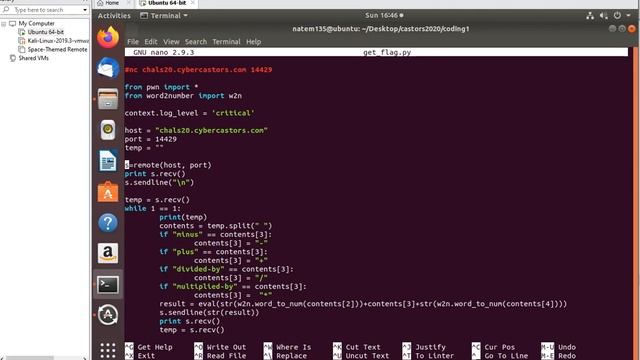
Task: Collapse the My Computer tree node
Action: [x=4, y=24]
